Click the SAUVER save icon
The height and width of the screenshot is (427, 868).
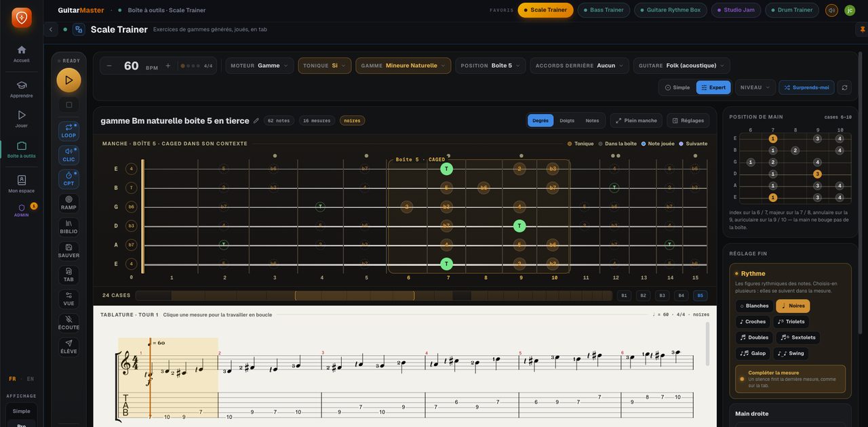pos(68,251)
